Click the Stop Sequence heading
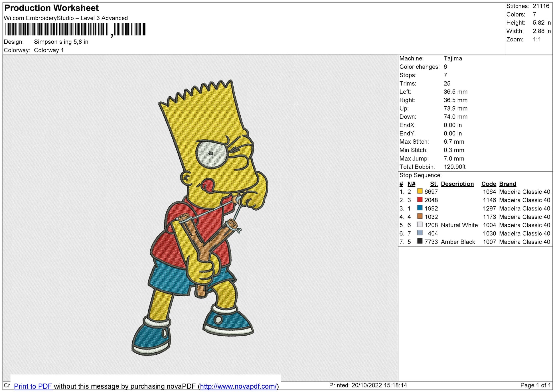This screenshot has height=392, width=555. (x=420, y=175)
